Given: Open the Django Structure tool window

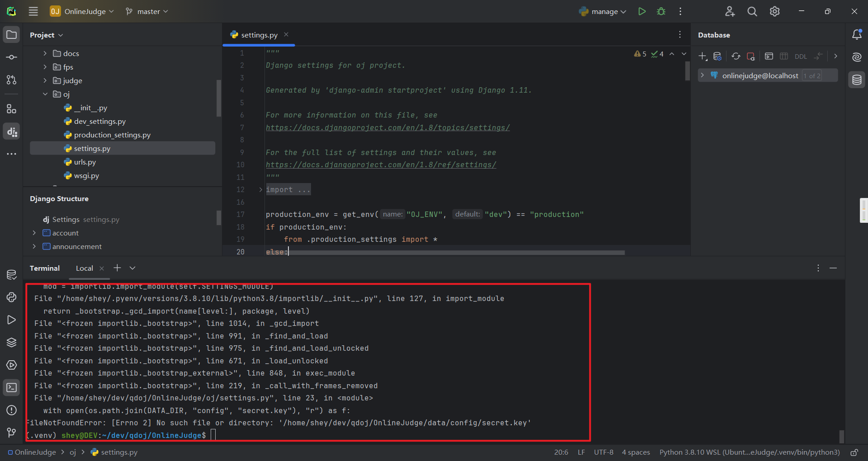Looking at the screenshot, I should point(11,132).
